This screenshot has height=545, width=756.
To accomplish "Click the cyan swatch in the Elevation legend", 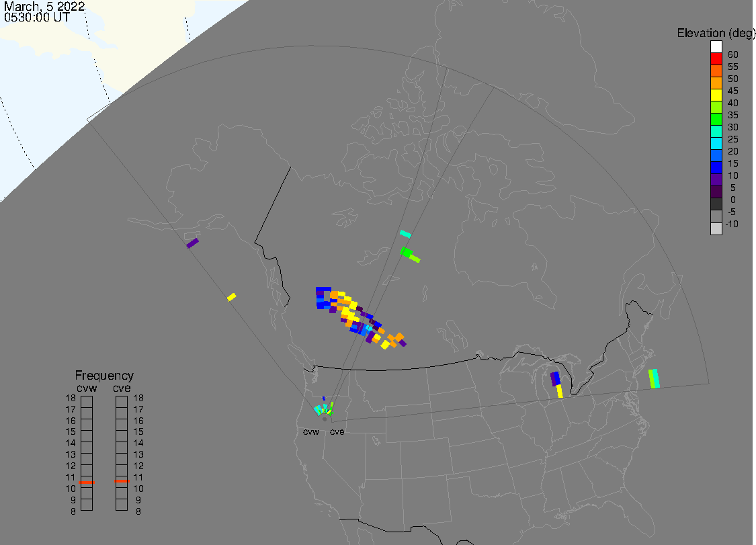I will [x=716, y=143].
